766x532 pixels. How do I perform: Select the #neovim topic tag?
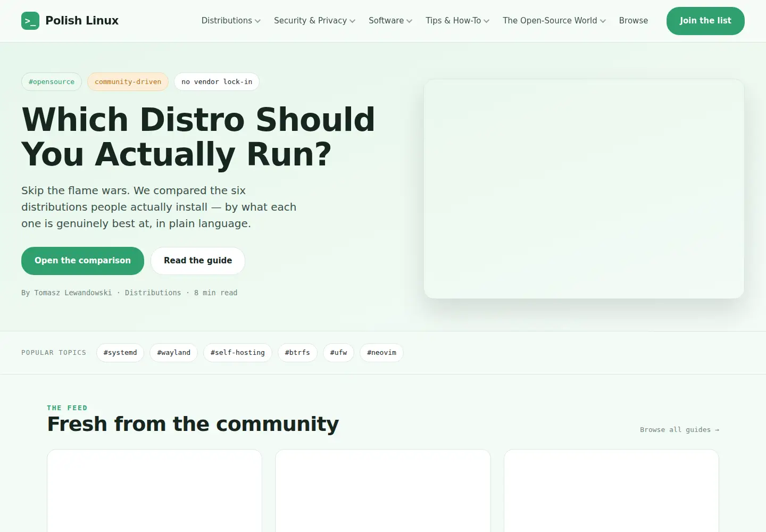[x=381, y=353]
